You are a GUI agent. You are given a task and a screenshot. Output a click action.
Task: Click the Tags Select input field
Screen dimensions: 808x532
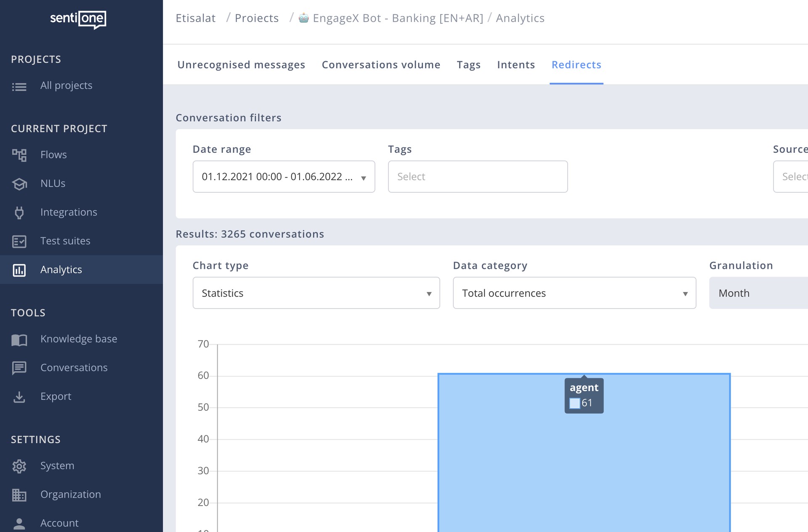[478, 177]
